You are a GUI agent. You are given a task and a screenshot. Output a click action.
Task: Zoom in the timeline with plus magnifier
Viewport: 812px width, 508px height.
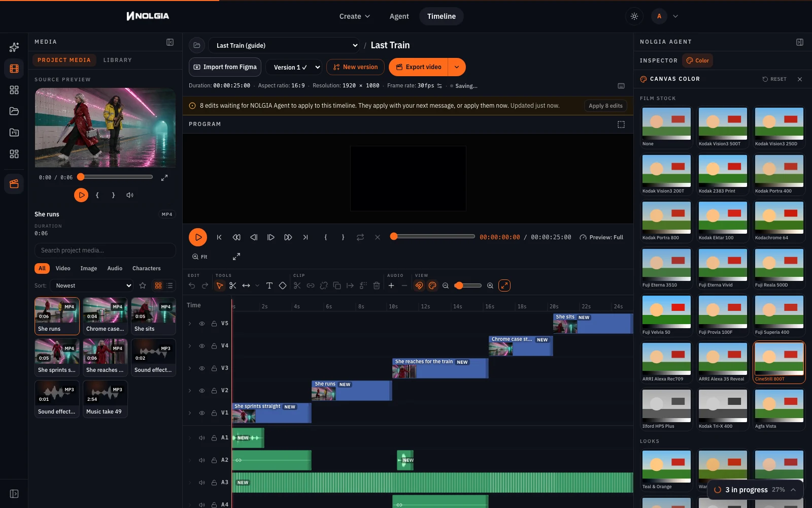pos(490,285)
